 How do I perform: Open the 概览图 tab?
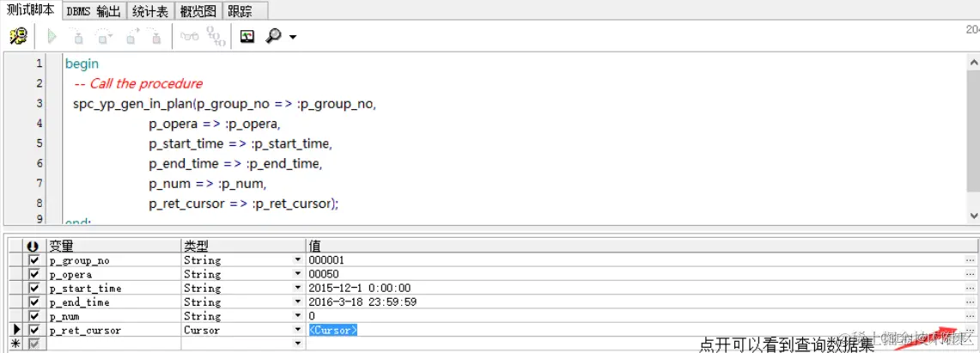198,11
